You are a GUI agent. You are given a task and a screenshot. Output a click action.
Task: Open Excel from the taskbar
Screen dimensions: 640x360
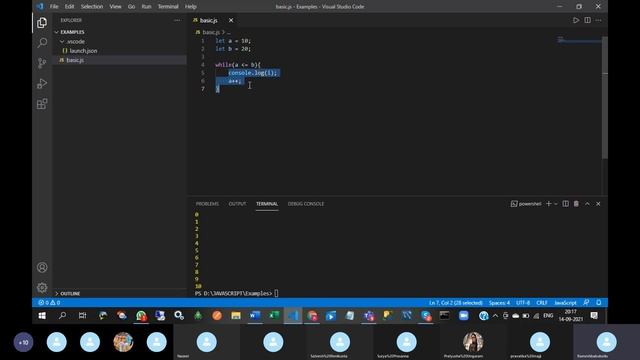point(273,316)
